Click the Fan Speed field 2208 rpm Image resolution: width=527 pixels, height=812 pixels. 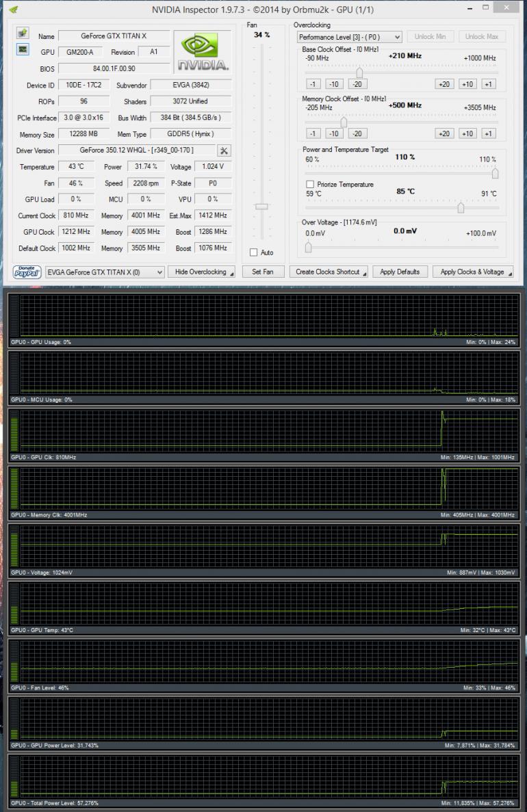tap(146, 183)
